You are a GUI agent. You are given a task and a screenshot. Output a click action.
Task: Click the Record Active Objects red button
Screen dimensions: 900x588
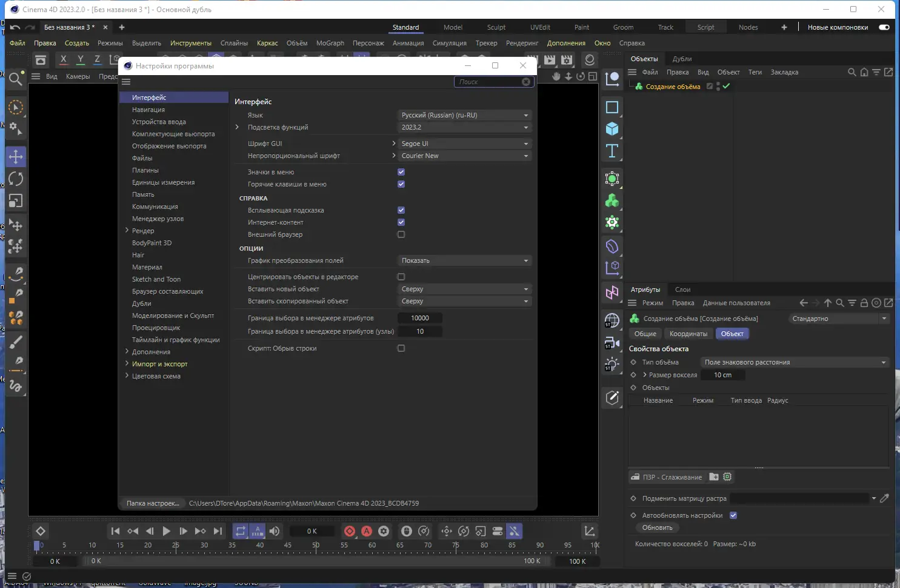pos(350,531)
